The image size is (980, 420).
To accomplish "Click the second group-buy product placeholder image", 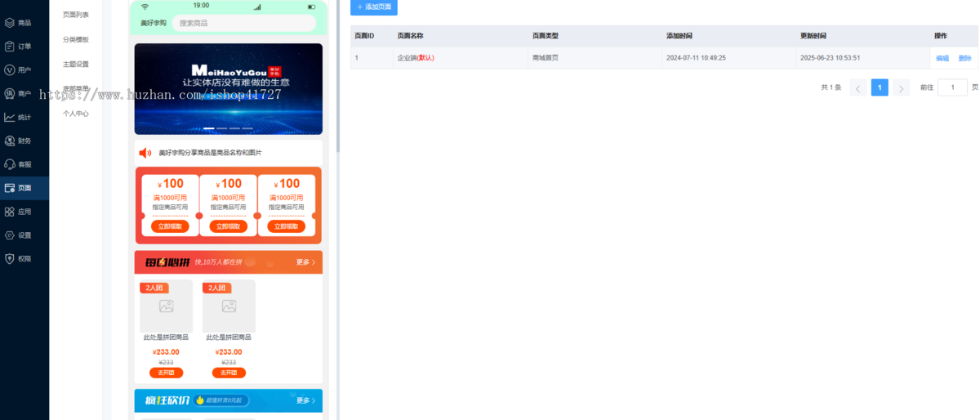I will (229, 306).
